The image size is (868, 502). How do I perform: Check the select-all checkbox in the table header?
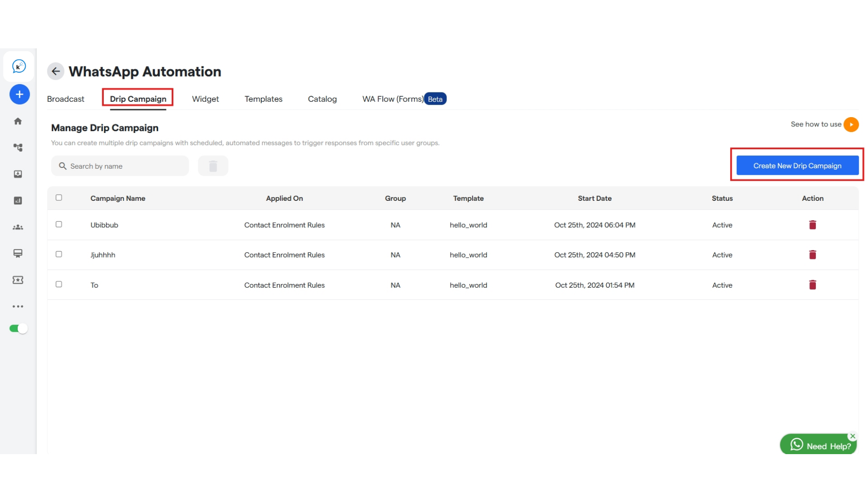pos(59,198)
